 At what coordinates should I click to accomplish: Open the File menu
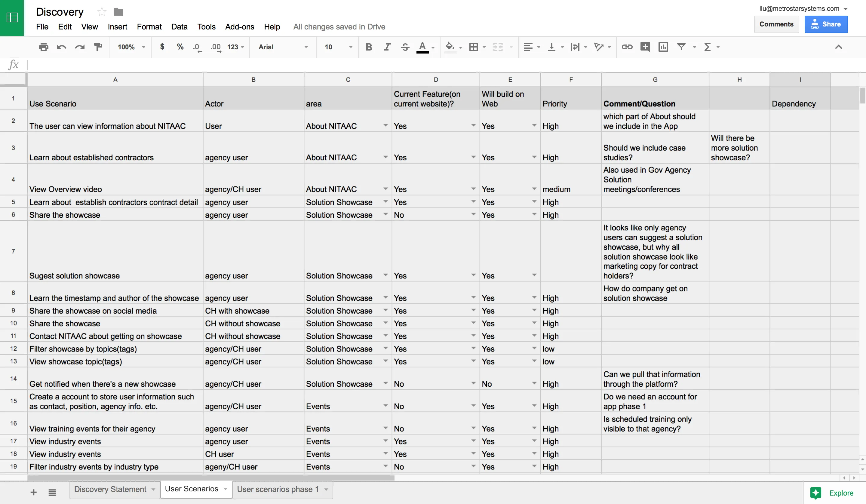pyautogui.click(x=42, y=27)
